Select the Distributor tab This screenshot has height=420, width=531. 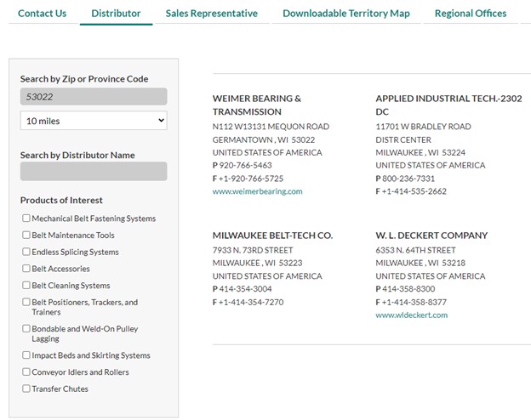116,14
